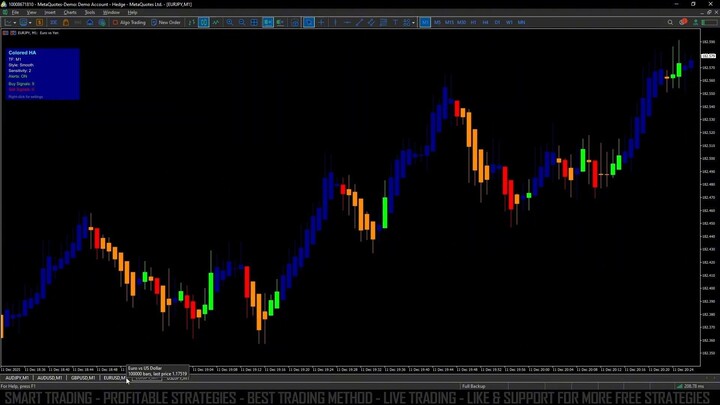This screenshot has width=720, height=405.
Task: Click the Colored HA indicator panel title
Action: [x=22, y=53]
